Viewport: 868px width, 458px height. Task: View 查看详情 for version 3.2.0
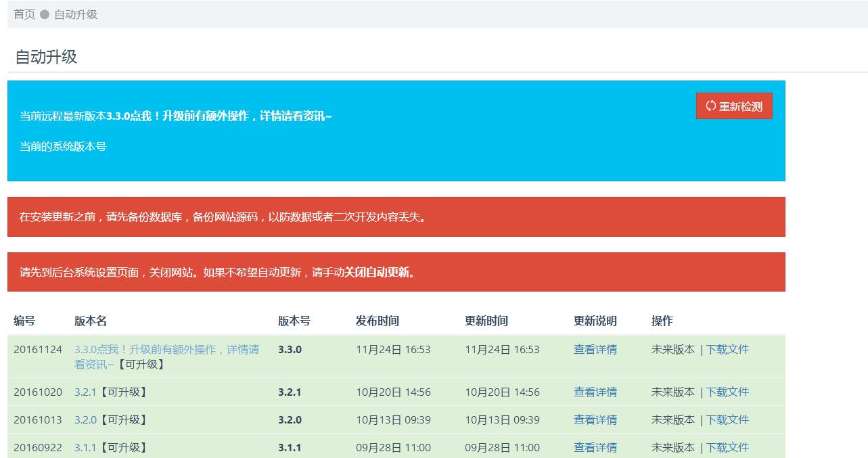[x=595, y=419]
